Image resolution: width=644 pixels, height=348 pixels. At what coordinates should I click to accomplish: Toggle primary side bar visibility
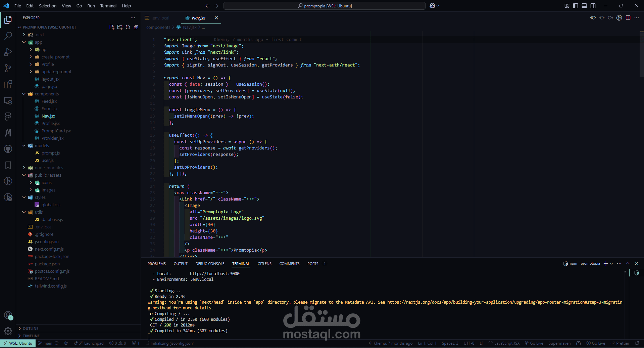click(x=576, y=6)
